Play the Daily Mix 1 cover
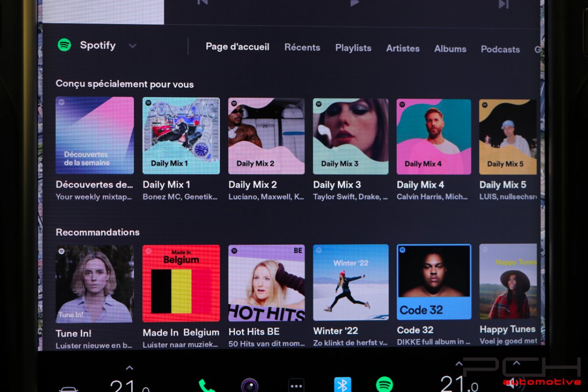Screen dimensions: 588x392 pos(181,136)
